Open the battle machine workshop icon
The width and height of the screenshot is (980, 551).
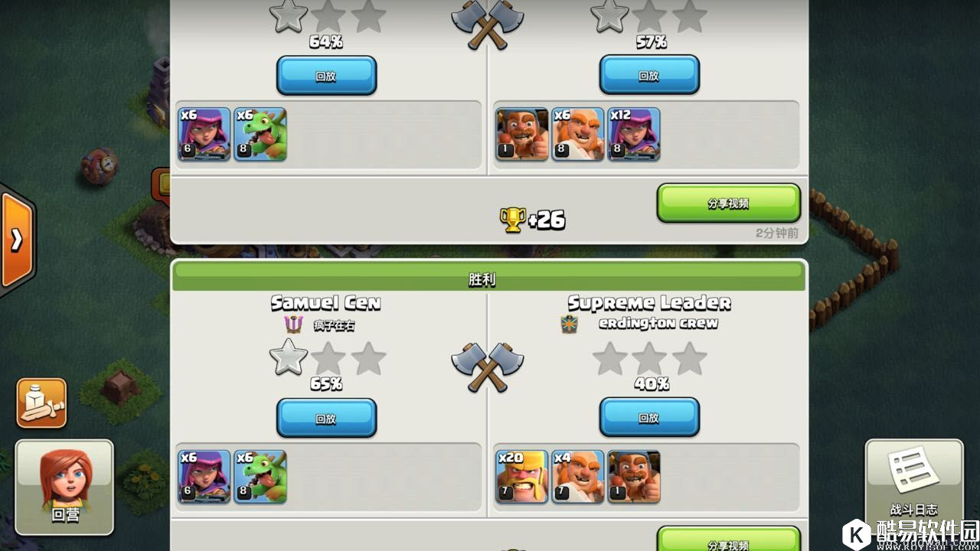point(41,403)
